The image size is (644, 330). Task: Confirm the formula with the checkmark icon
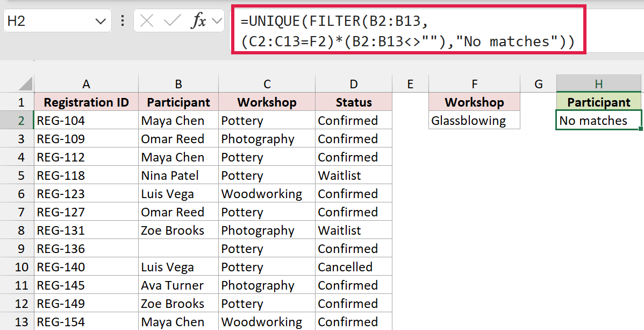point(172,20)
